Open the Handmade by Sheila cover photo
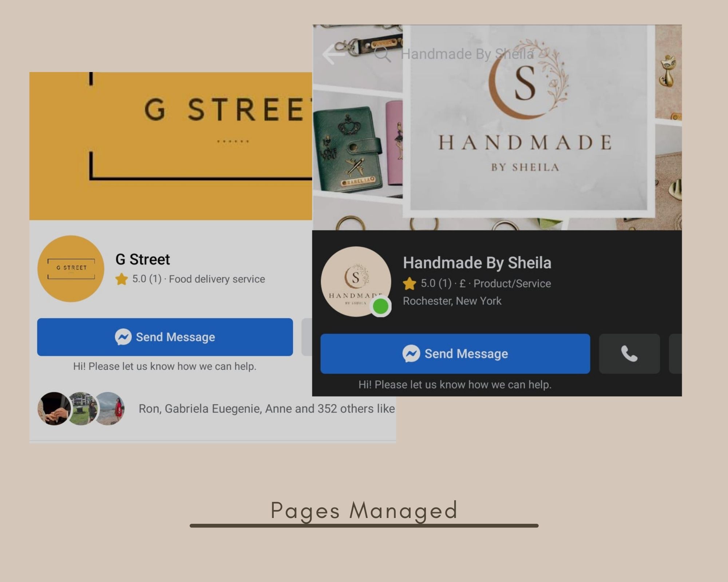 click(497, 127)
